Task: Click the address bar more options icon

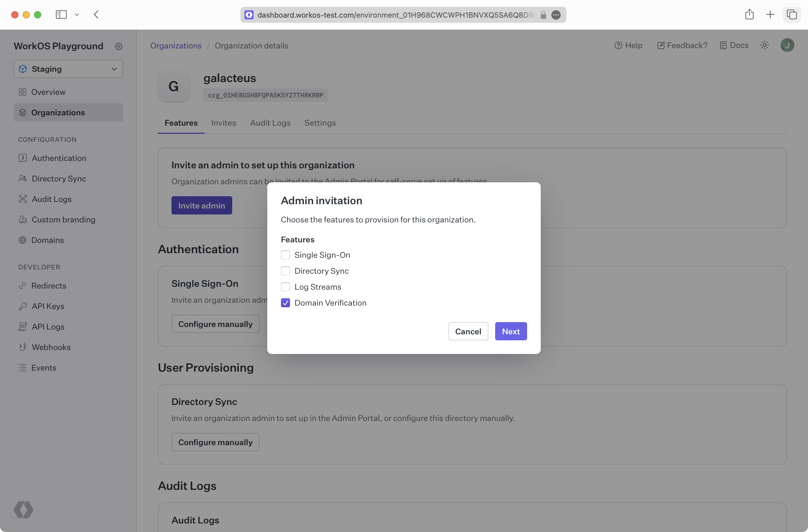Action: tap(556, 15)
